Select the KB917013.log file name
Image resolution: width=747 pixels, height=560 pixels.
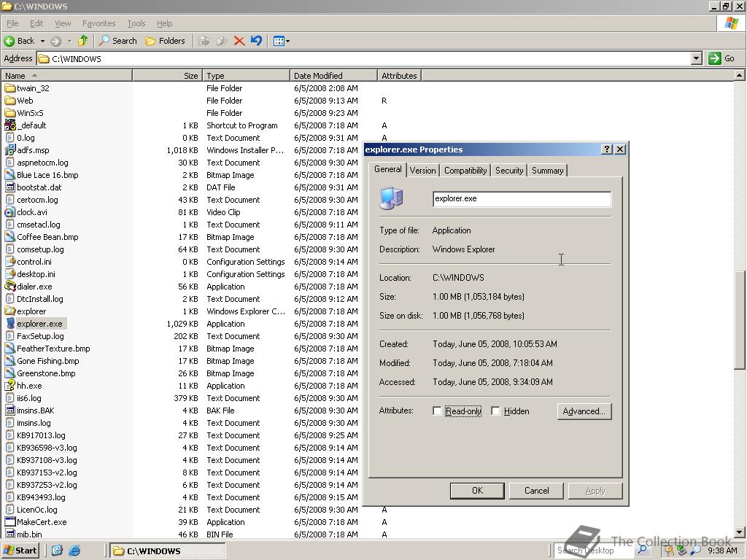pyautogui.click(x=41, y=435)
